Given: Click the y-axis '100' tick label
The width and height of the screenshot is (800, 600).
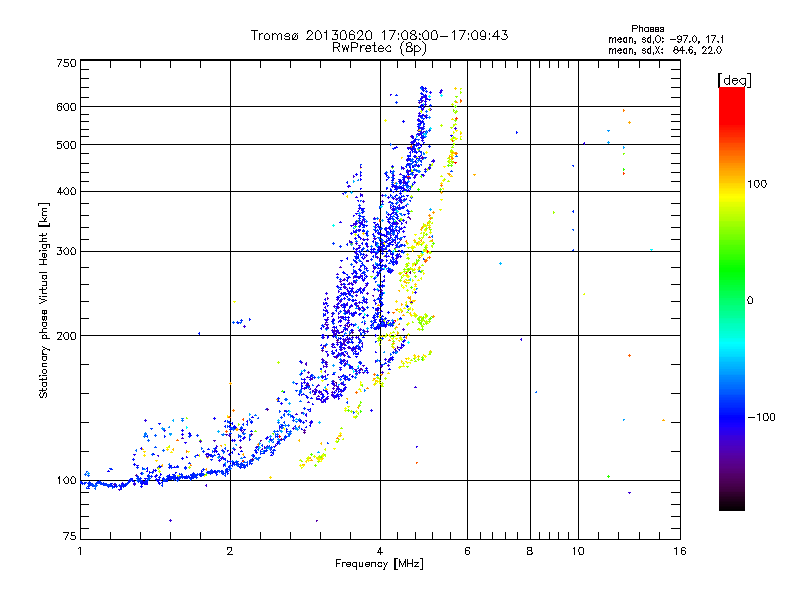Looking at the screenshot, I should 67,481.
